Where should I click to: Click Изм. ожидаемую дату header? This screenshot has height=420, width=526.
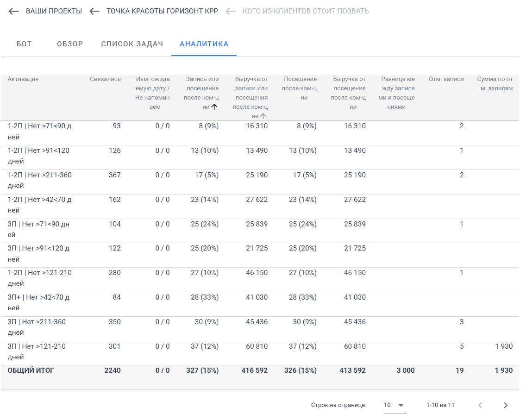pos(153,93)
